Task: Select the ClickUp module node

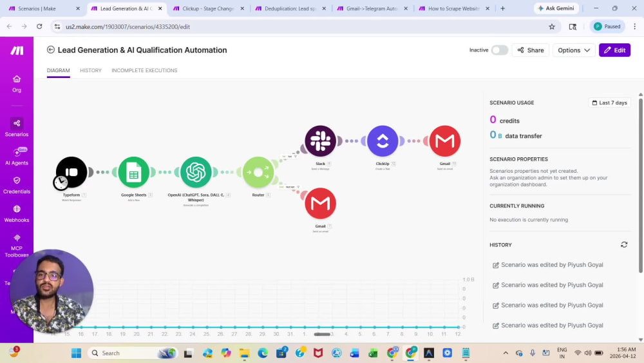Action: pos(383,141)
